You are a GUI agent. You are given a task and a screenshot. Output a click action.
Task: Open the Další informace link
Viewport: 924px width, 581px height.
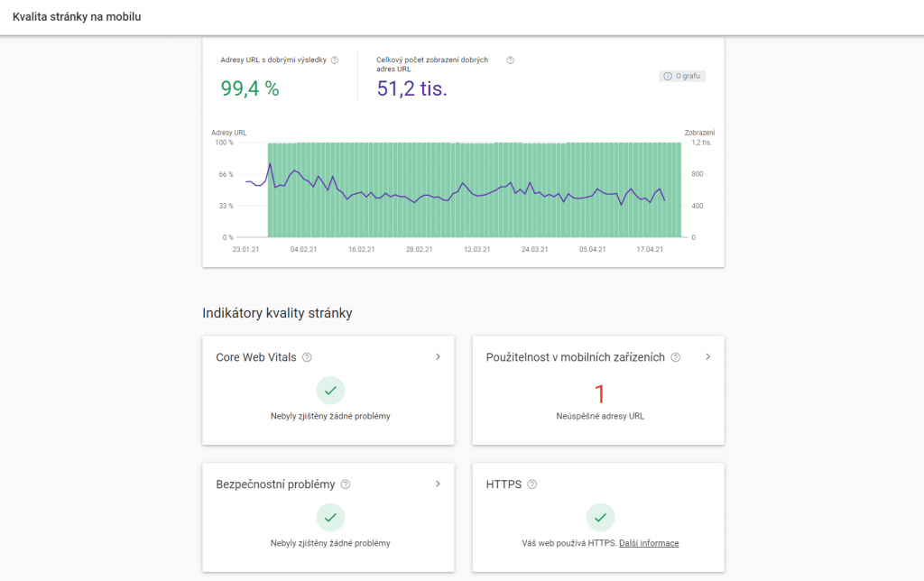click(649, 543)
